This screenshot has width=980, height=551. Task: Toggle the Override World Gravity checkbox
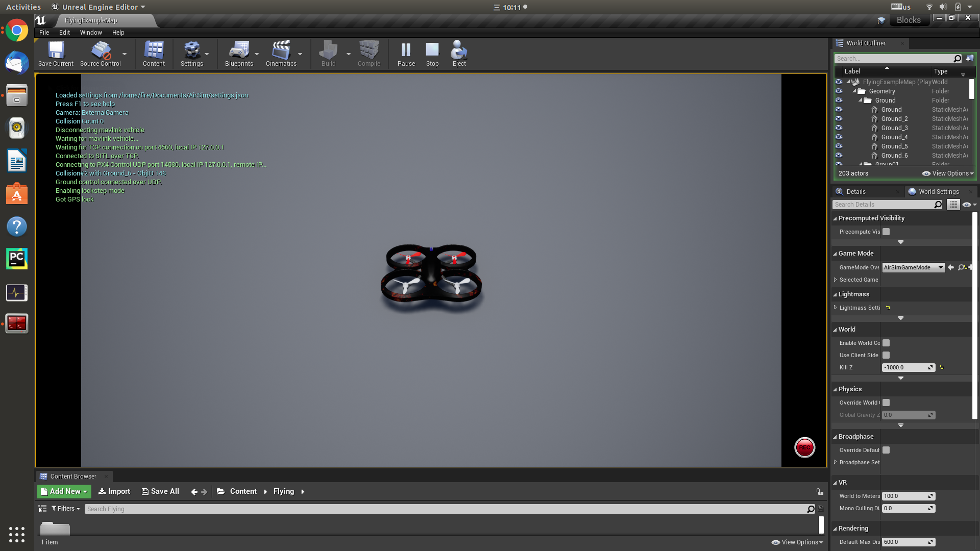tap(886, 403)
